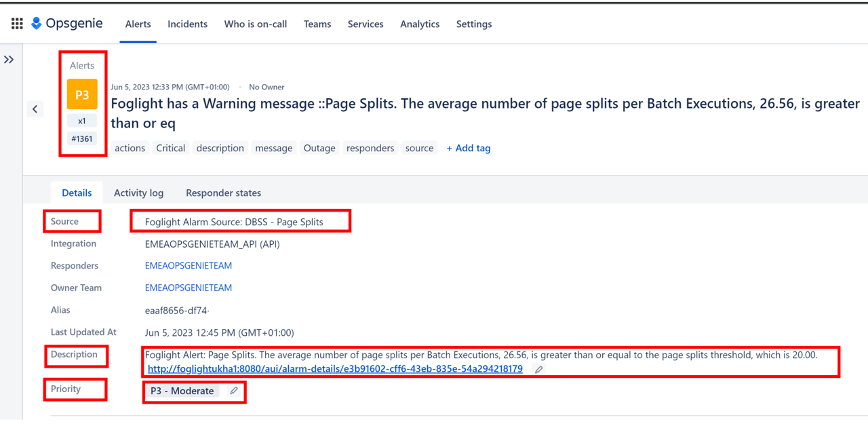Edit description using pencil icon
The height and width of the screenshot is (445, 868).
538,370
